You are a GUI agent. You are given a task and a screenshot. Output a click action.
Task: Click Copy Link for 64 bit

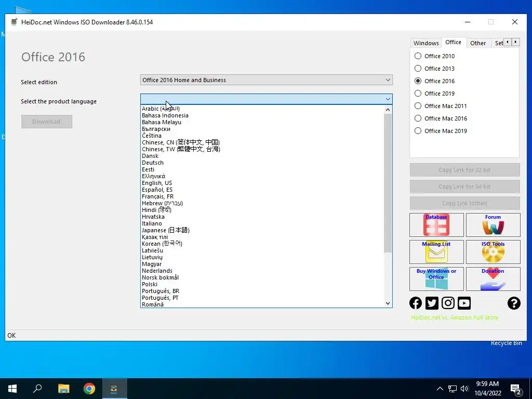pyautogui.click(x=464, y=187)
